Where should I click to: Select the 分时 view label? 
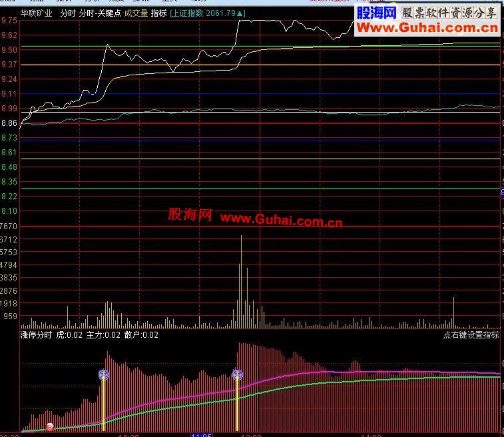(68, 13)
